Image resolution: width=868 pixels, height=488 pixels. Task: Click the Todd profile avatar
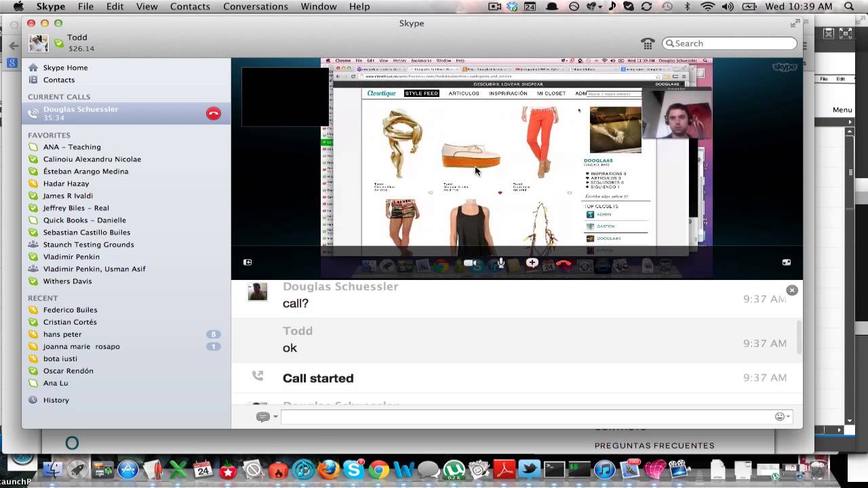[39, 43]
